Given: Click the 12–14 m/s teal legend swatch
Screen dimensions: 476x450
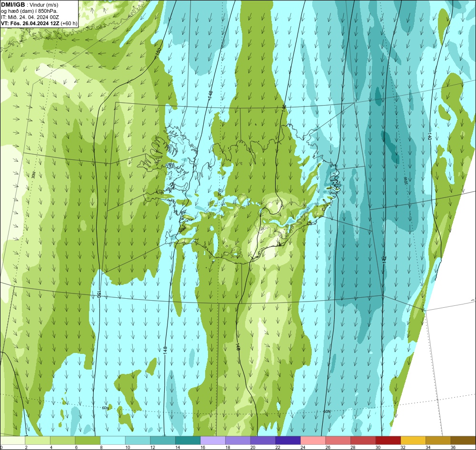Looking at the screenshot, I should click(163, 440).
